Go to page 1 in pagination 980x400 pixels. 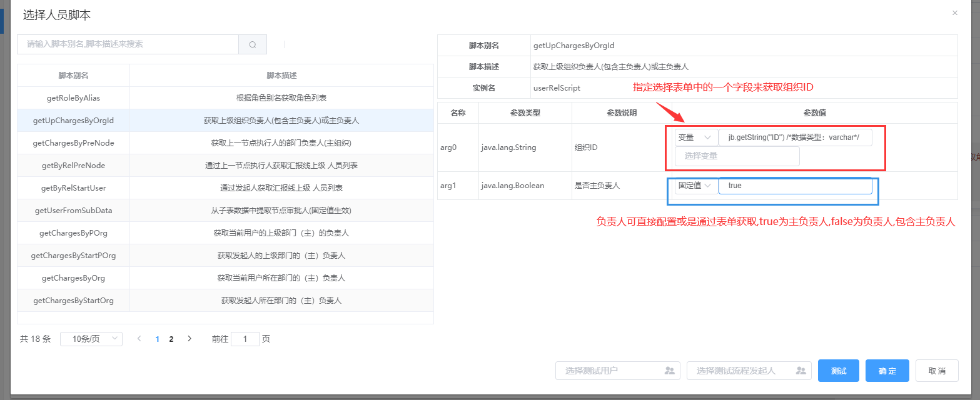(x=157, y=339)
